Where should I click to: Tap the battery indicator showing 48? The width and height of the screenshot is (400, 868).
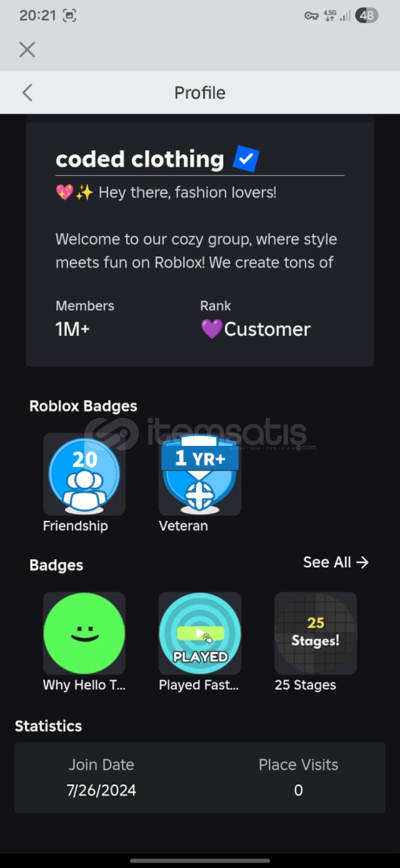tap(366, 15)
